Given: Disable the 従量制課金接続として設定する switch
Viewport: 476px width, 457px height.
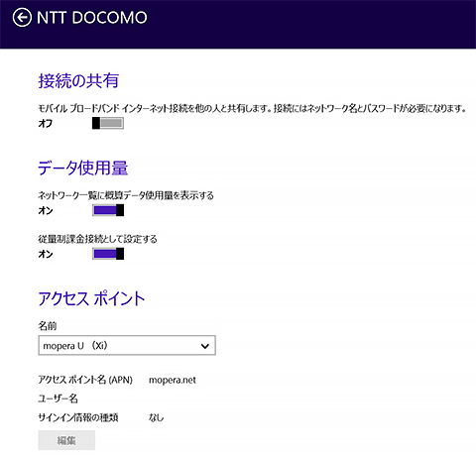Looking at the screenshot, I should pyautogui.click(x=108, y=254).
